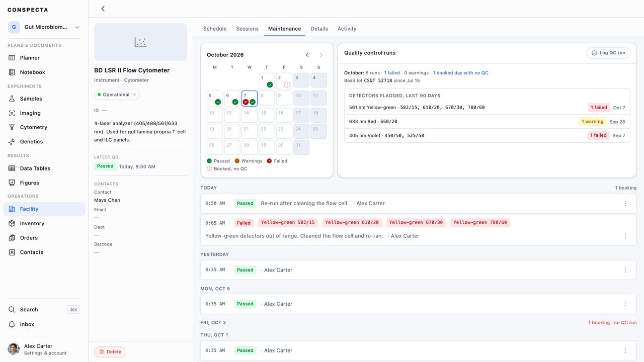This screenshot has height=362, width=644.
Task: Open 561 nm Yellow-green flagged detector row
Action: click(487, 108)
